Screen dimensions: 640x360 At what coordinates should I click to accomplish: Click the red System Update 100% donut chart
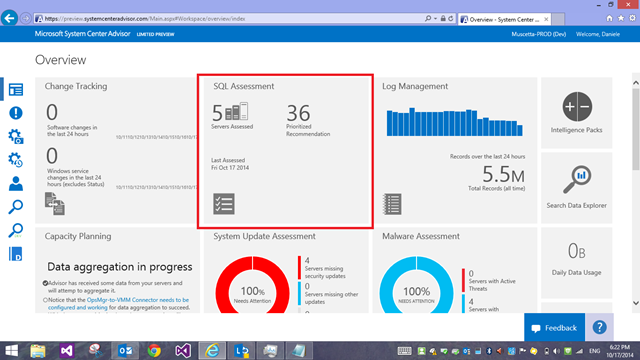(252, 286)
